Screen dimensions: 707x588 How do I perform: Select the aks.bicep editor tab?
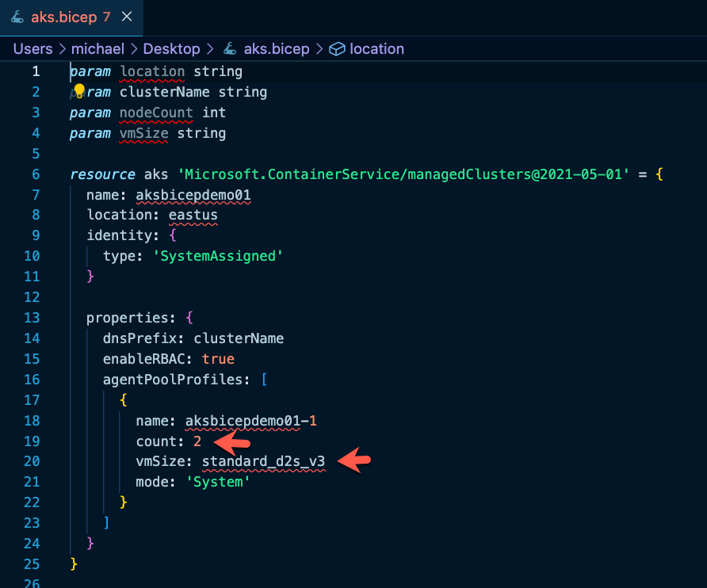(71, 17)
